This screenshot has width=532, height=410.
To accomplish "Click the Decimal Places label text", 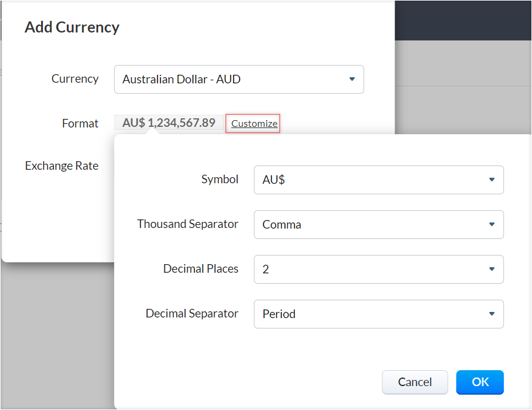I will [x=200, y=268].
